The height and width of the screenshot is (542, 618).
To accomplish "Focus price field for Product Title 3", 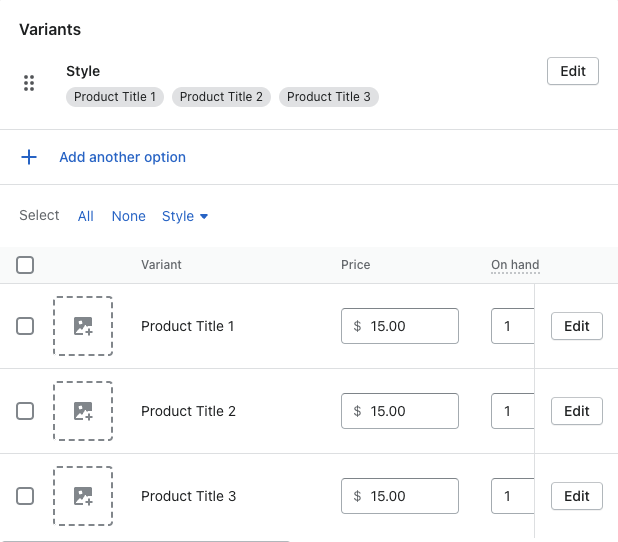I will 400,496.
